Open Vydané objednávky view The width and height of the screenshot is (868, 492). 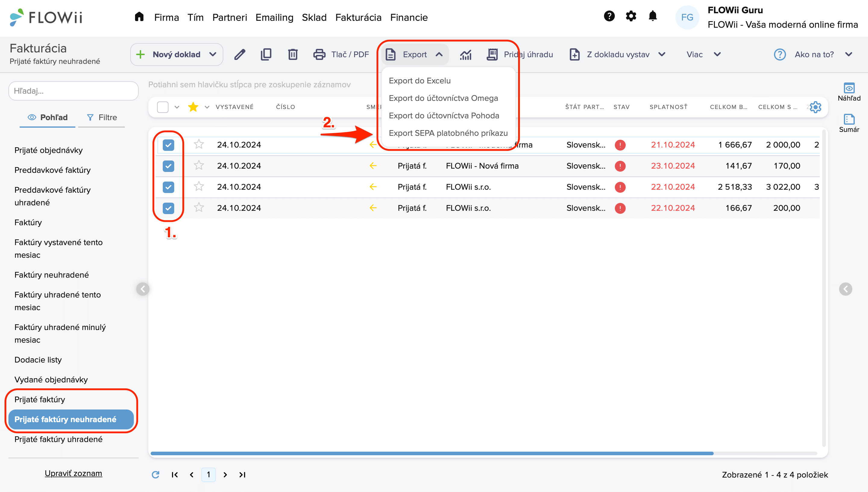pos(51,379)
